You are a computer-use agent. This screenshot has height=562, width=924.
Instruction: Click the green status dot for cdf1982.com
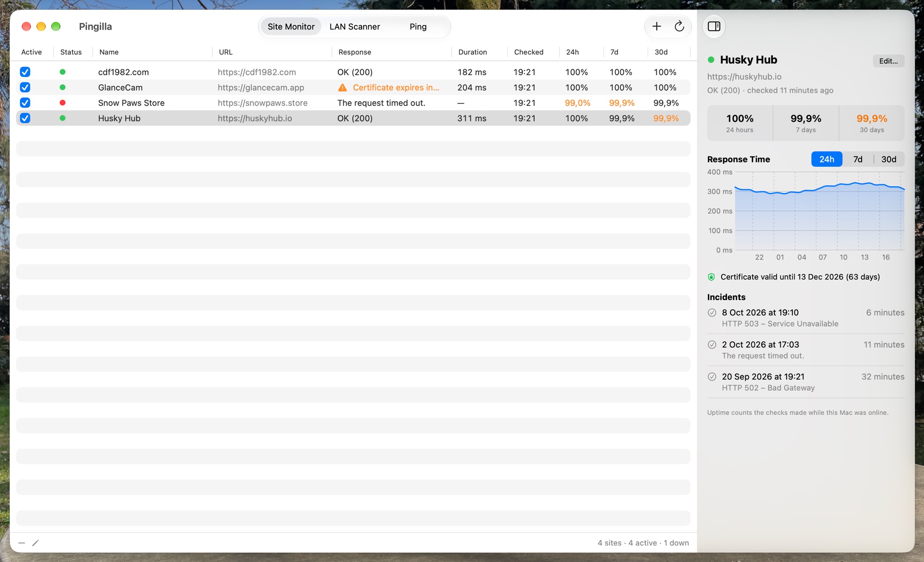click(62, 72)
